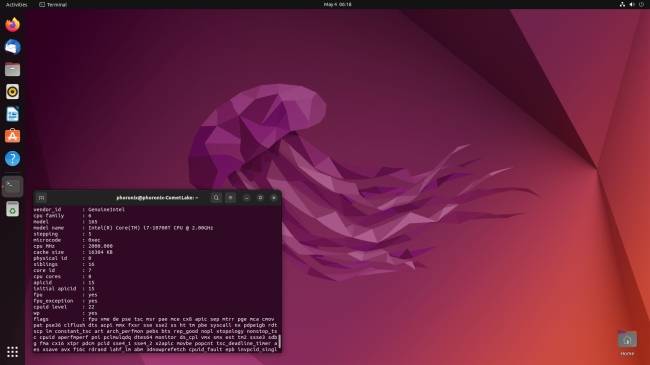Click the 'cpu MHz' line in Terminal
Screen dimensions: 650x365
tap(73, 246)
